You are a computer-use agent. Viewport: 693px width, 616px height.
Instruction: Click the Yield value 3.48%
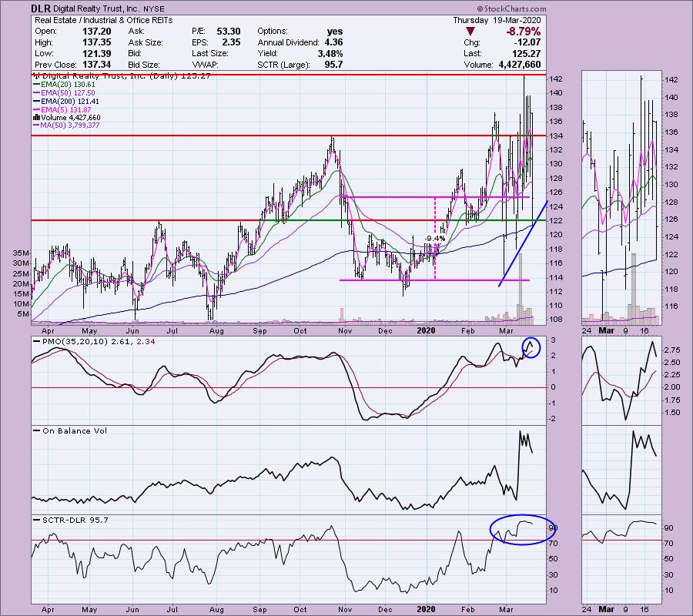click(x=330, y=53)
